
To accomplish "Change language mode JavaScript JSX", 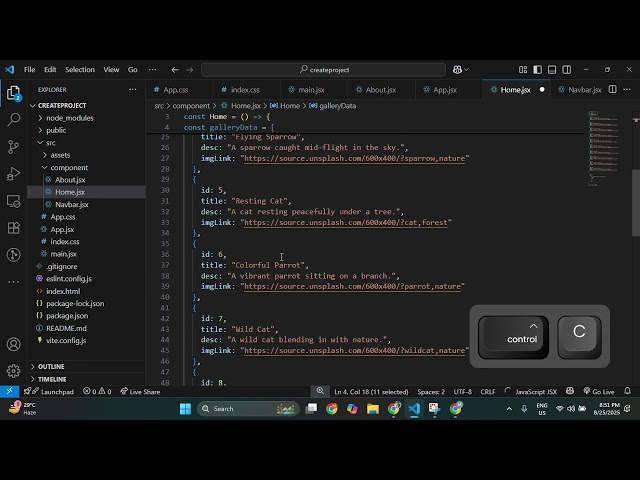I will point(536,392).
